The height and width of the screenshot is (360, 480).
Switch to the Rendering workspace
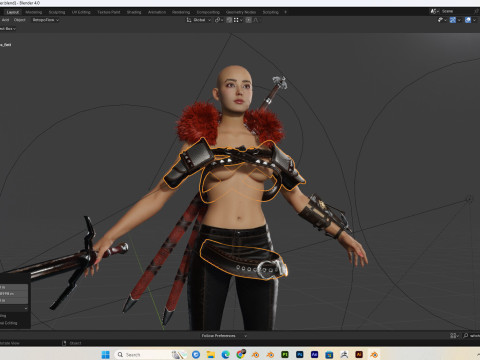point(181,12)
